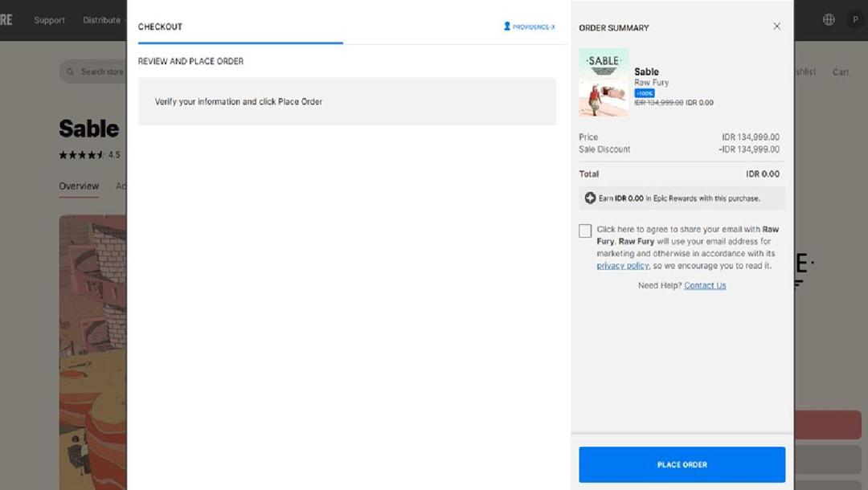The width and height of the screenshot is (868, 490).
Task: Click the Sale Discount -IDR 134,999.00 value
Action: click(749, 149)
